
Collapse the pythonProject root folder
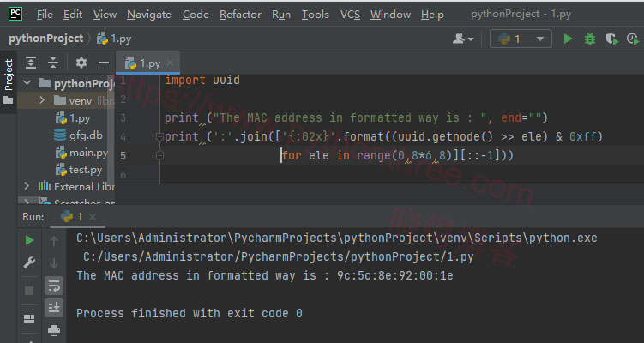point(27,83)
